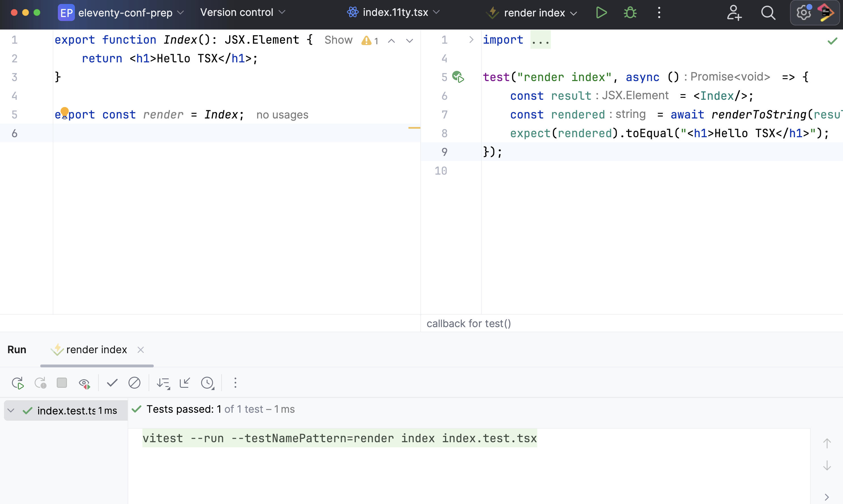The image size is (843, 504).
Task: Collapse index.test.tsx test tree node
Action: click(11, 411)
